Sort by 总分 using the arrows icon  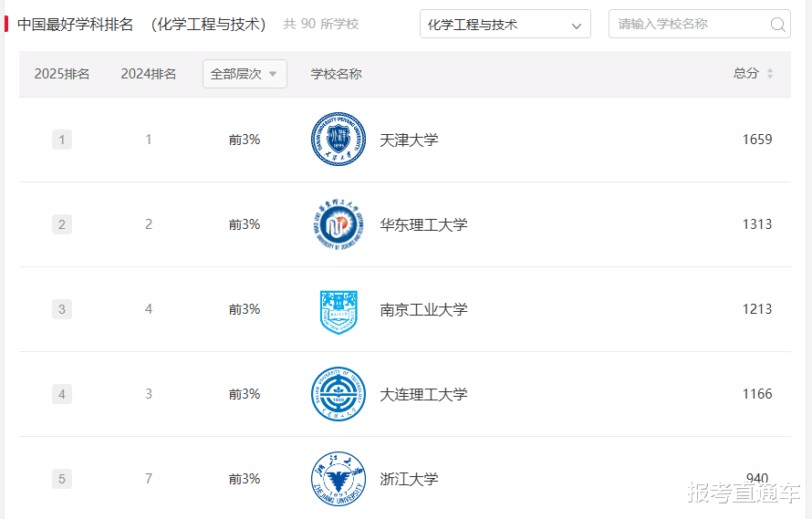[x=770, y=74]
